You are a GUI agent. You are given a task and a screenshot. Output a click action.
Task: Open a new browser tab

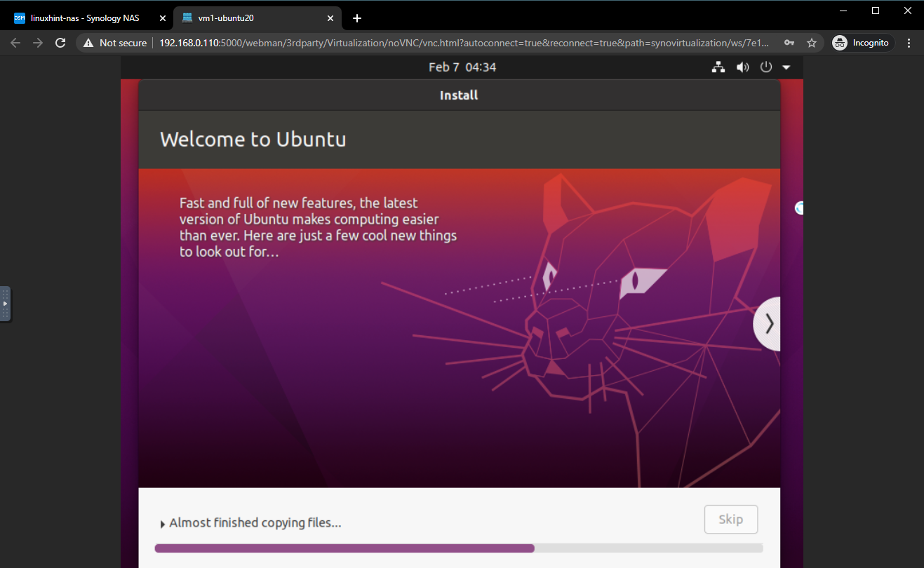click(357, 18)
